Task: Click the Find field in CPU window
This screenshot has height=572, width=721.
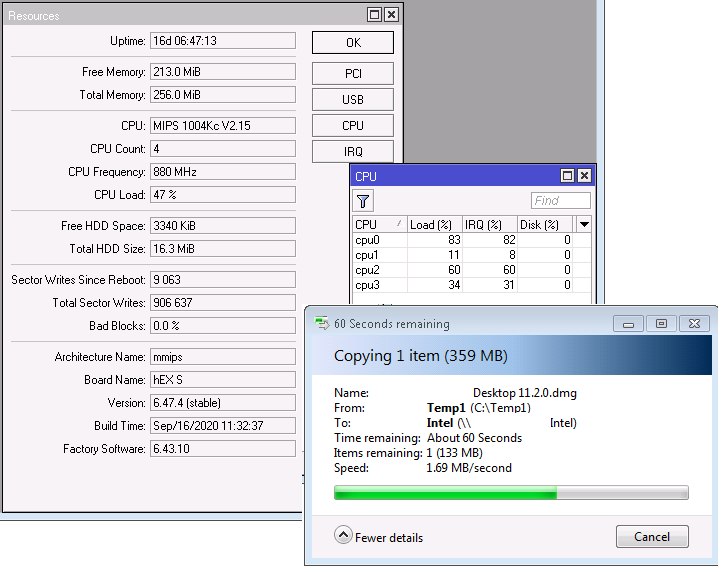Action: [x=561, y=200]
